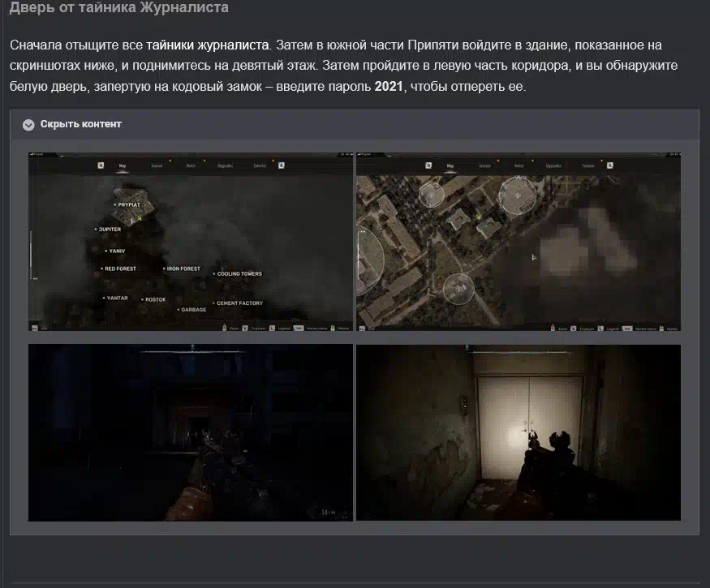The height and width of the screenshot is (588, 710).
Task: Open the lit white door screenshot
Action: coord(518,433)
